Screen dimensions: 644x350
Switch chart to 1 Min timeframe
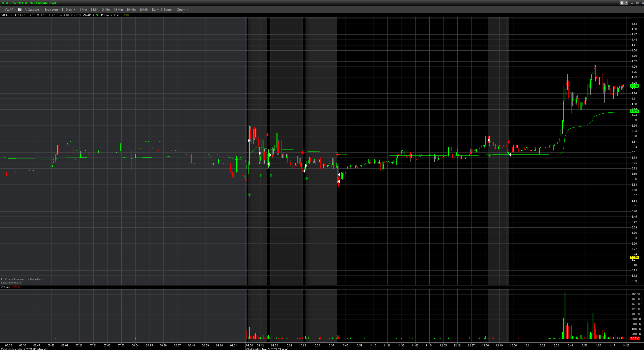pyautogui.click(x=83, y=9)
